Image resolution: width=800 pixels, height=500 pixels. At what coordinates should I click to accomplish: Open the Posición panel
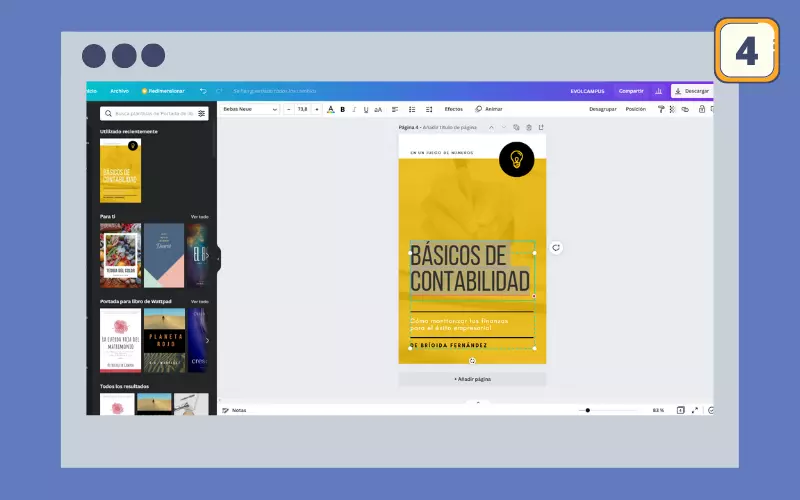tap(636, 109)
